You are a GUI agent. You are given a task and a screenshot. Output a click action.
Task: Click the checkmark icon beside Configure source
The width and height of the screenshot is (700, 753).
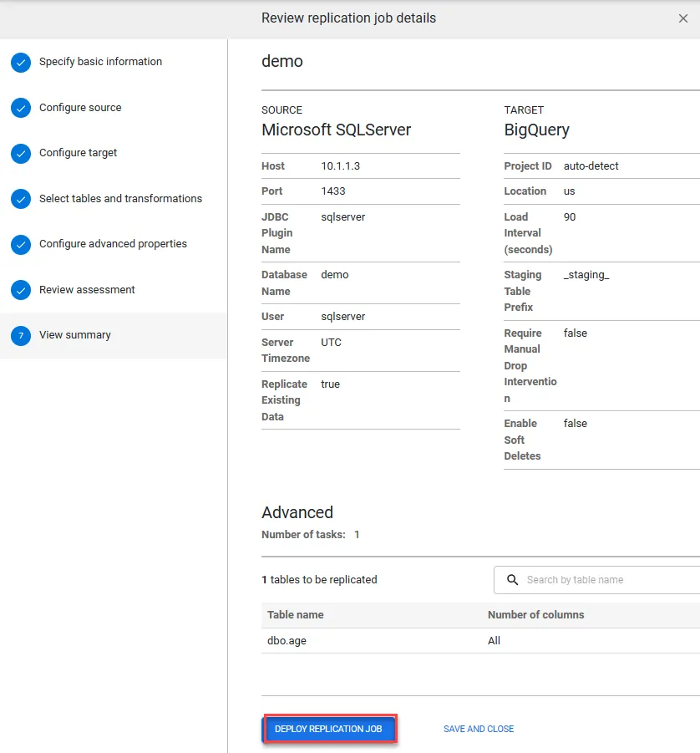click(21, 108)
